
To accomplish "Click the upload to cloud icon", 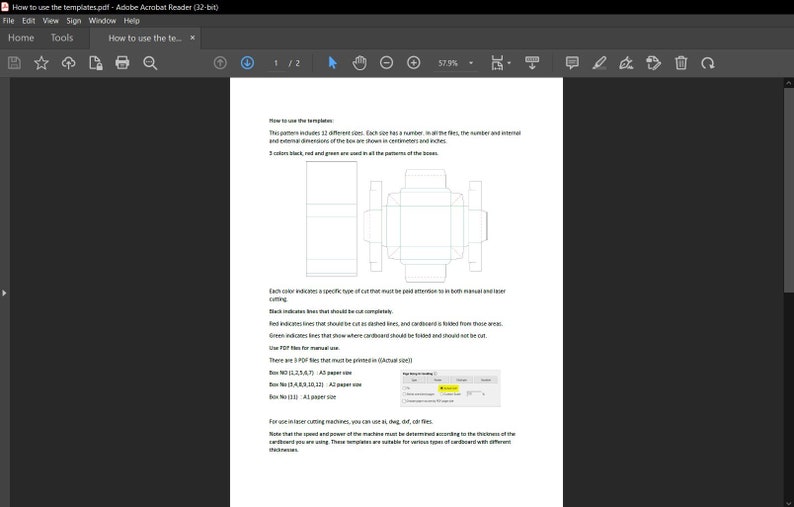I will point(68,63).
